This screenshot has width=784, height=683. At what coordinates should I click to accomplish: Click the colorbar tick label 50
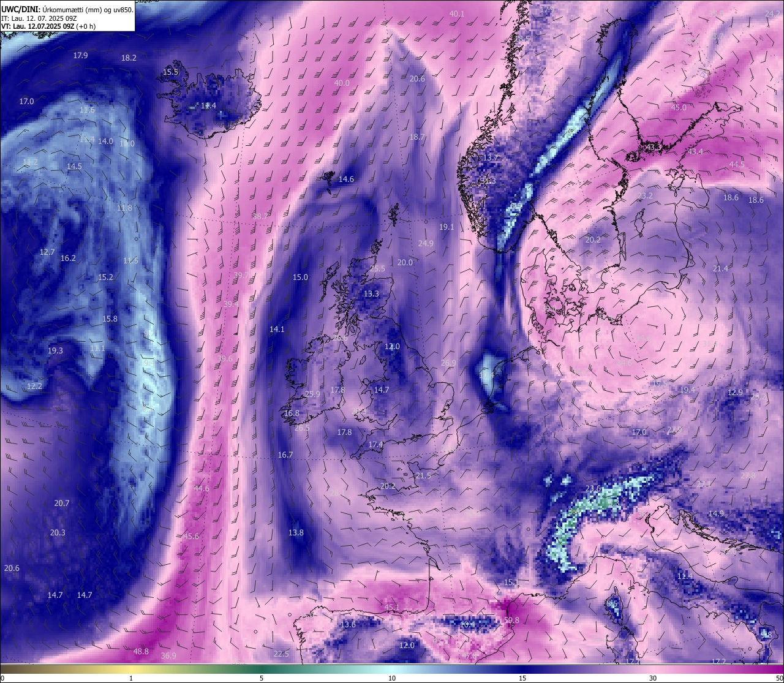point(779,678)
